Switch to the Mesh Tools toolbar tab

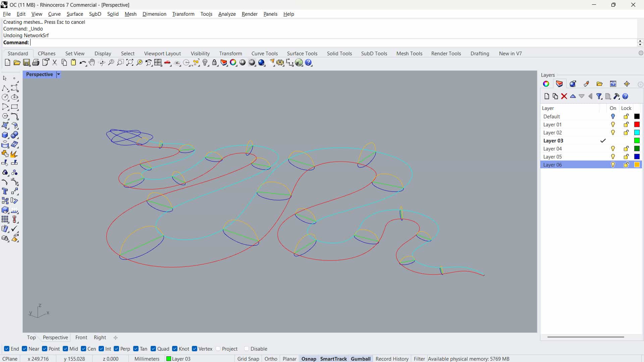tap(409, 53)
